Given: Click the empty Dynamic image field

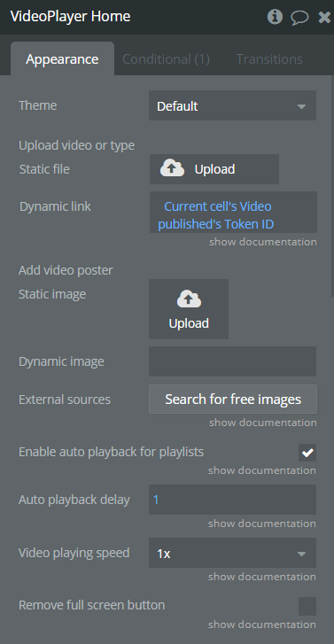Looking at the screenshot, I should (x=232, y=361).
